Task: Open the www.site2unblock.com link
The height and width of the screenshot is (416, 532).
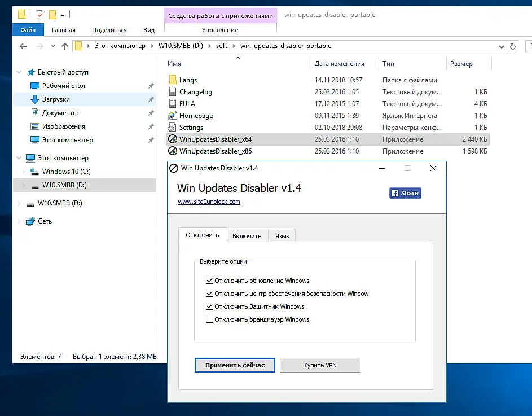Action: tap(209, 202)
